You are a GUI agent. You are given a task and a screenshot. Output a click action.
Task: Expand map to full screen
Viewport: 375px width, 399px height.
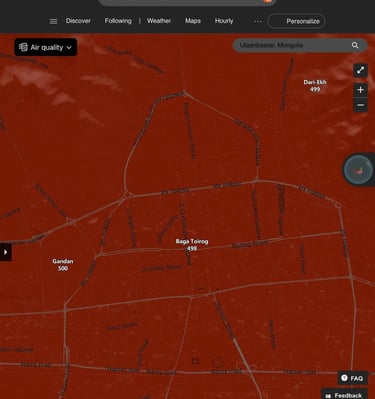click(360, 70)
